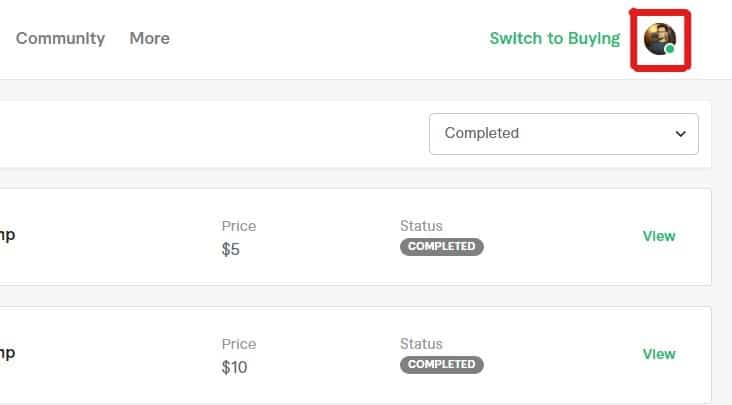The width and height of the screenshot is (732, 405).
Task: Click the Price label above $10
Action: (239, 344)
